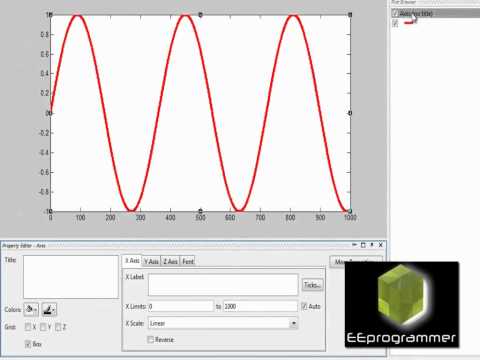Uncheck the Auto X limits checkbox
The width and height of the screenshot is (480, 360).
(x=304, y=306)
